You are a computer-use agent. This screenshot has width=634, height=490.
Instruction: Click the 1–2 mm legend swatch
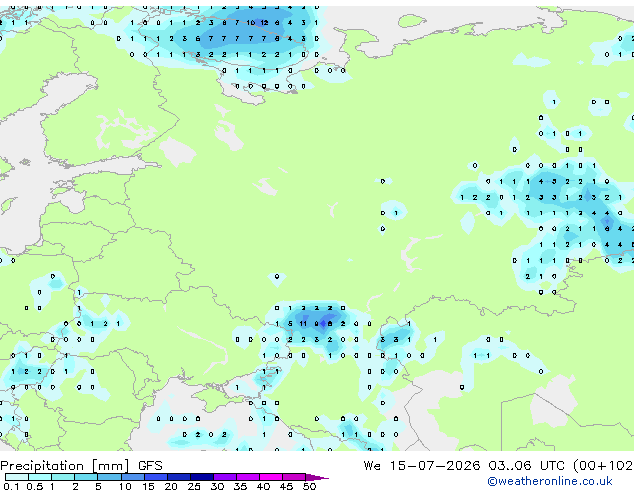coord(63,477)
